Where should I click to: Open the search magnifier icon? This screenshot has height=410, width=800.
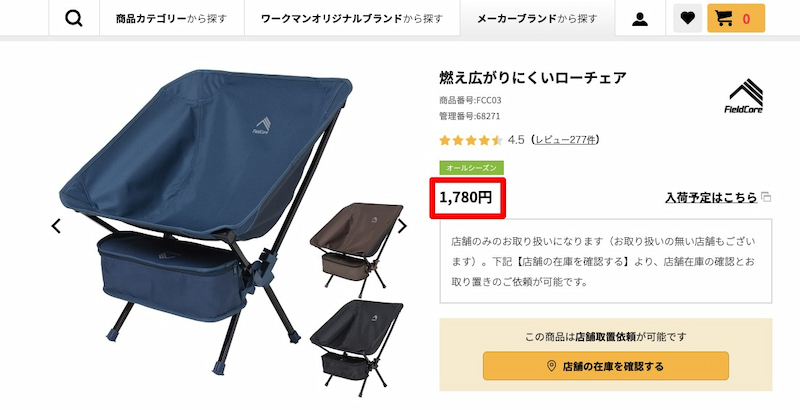click(x=74, y=18)
